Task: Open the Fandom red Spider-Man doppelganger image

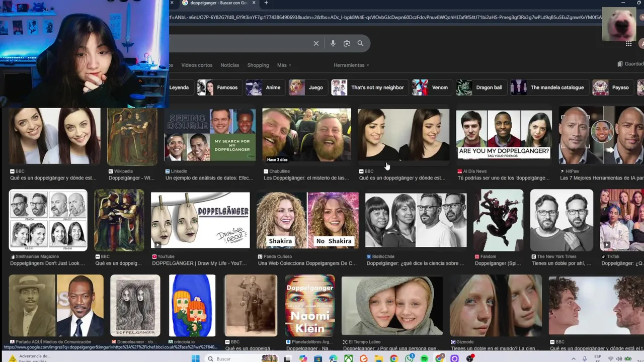Action: click(498, 220)
